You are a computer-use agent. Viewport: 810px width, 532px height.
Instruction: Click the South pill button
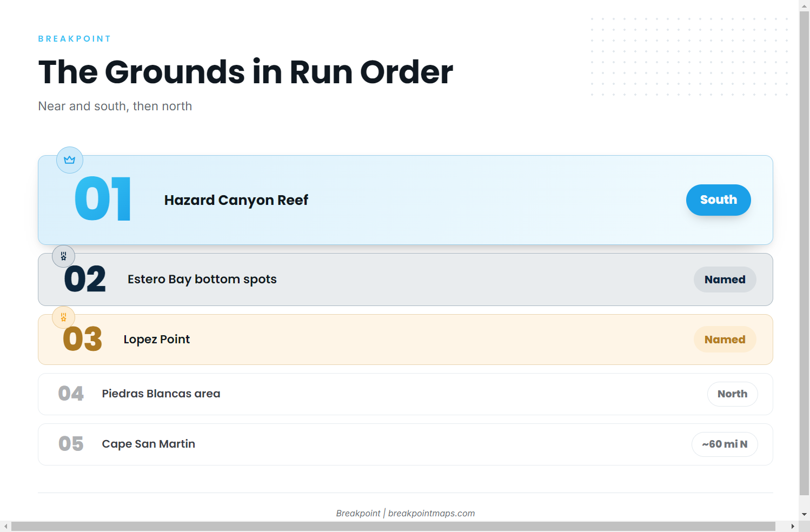pos(718,200)
